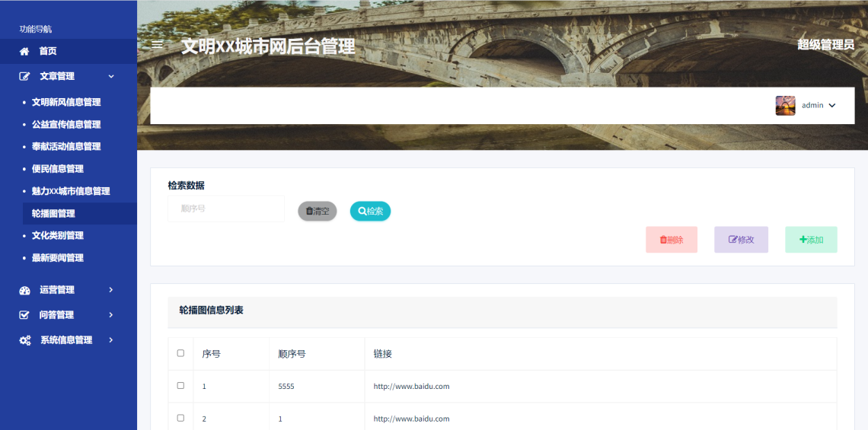Click the 清空 clear button
Viewport: 868px width, 430px height.
click(x=318, y=211)
